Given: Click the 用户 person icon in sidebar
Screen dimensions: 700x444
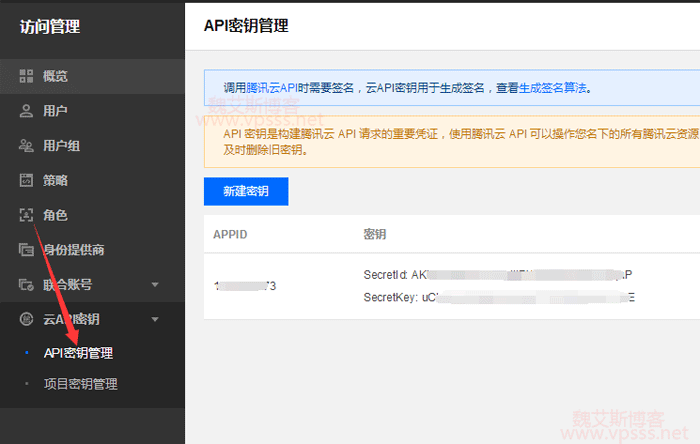Looking at the screenshot, I should coord(27,111).
